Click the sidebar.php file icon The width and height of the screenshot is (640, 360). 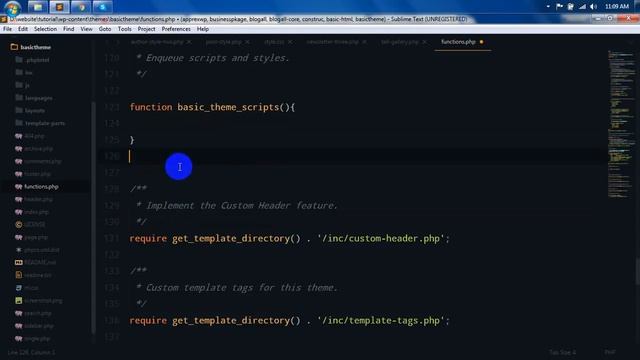[19, 326]
